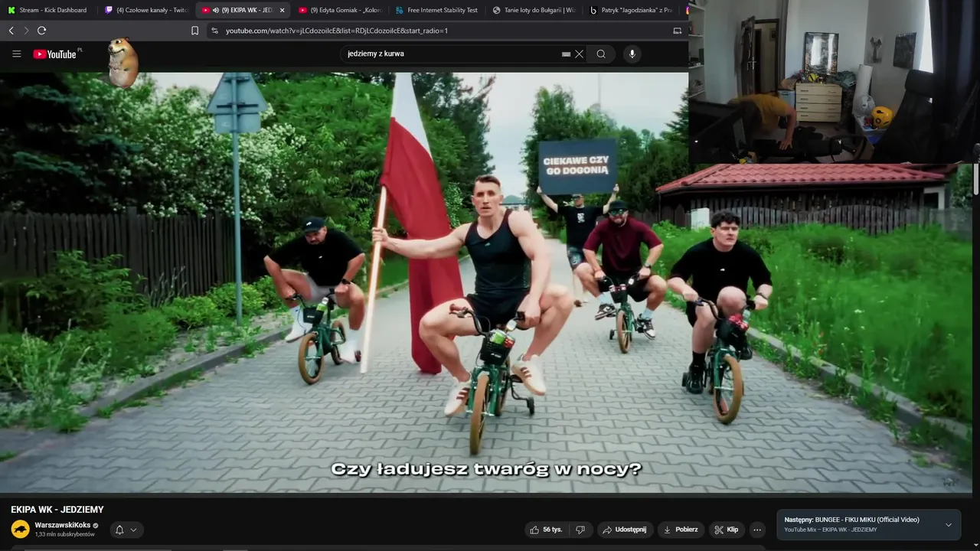Expand notification options chevron beside bell
The width and height of the screenshot is (980, 551).
[134, 530]
